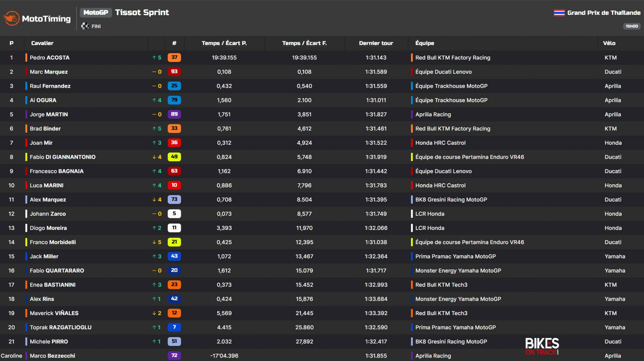Click the Tissot Sprint session title
This screenshot has width=644, height=361.
[x=142, y=13]
